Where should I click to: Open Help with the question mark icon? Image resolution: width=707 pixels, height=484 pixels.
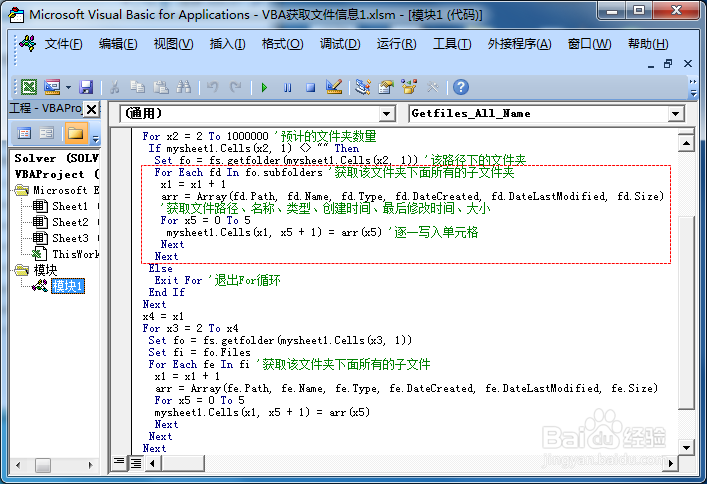pyautogui.click(x=461, y=87)
